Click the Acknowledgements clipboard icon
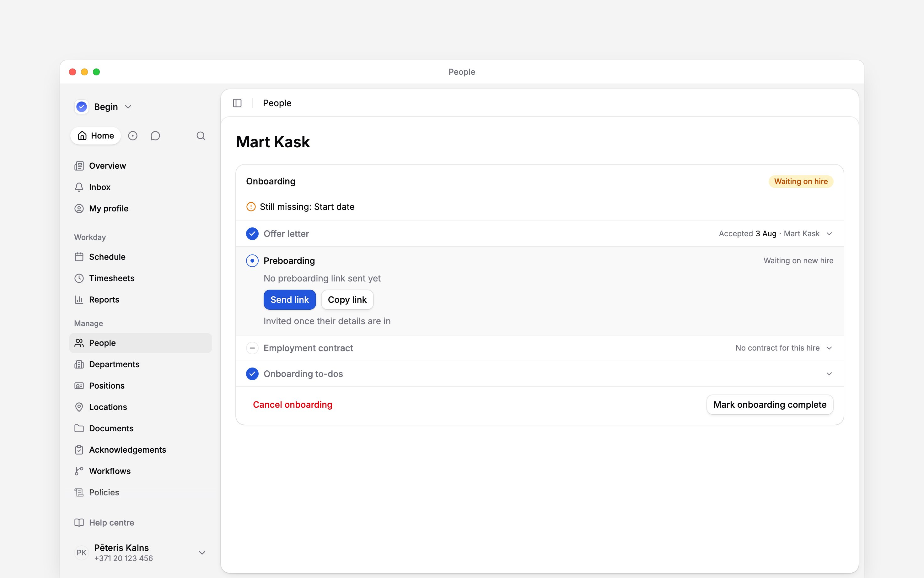The width and height of the screenshot is (924, 578). pos(79,450)
